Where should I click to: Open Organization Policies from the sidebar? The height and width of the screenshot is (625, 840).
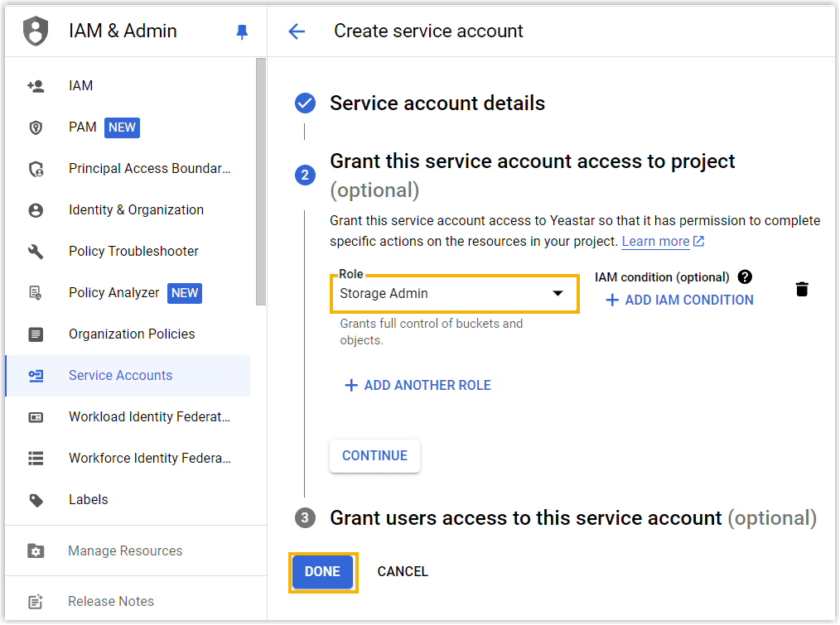click(131, 334)
